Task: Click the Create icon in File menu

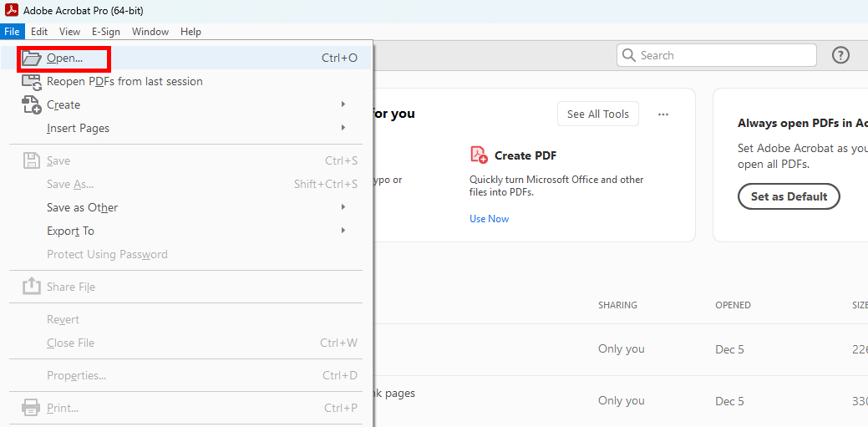Action: click(x=32, y=104)
